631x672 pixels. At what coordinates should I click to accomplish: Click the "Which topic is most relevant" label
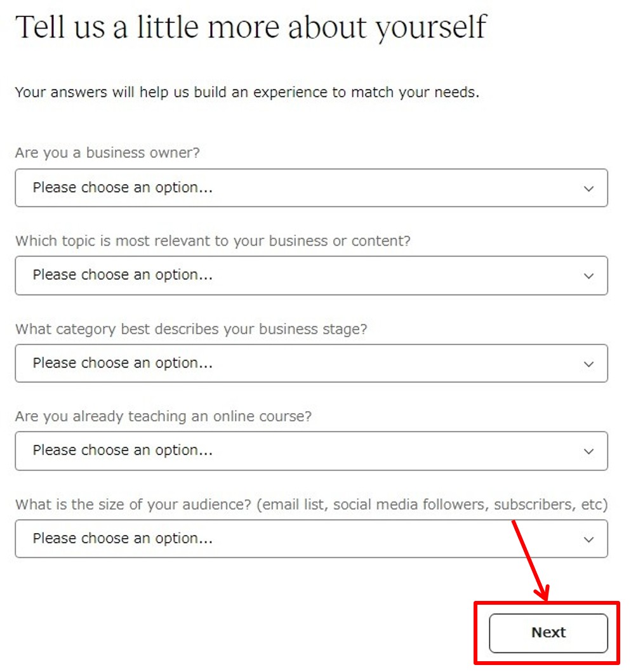(213, 241)
